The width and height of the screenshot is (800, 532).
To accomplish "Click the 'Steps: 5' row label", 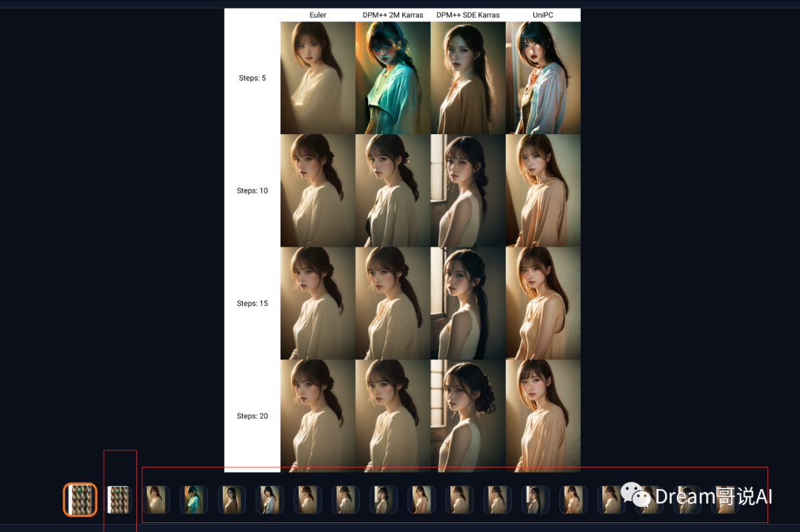I will pyautogui.click(x=252, y=78).
